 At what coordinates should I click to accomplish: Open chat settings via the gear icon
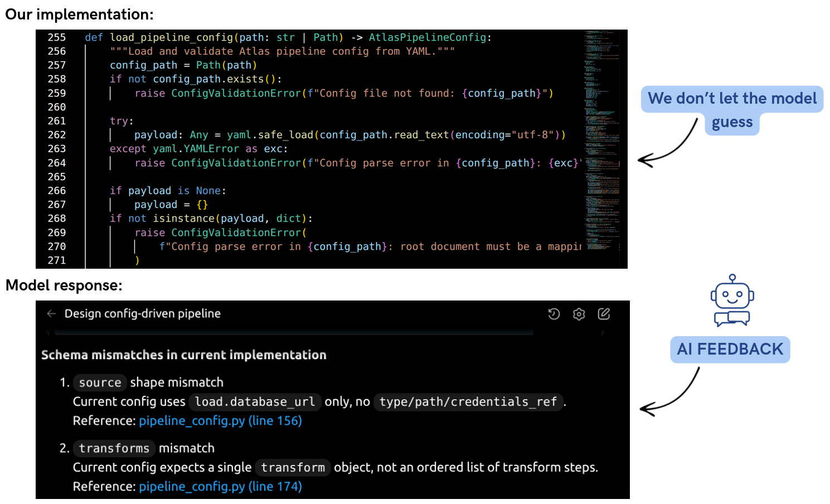tap(579, 314)
